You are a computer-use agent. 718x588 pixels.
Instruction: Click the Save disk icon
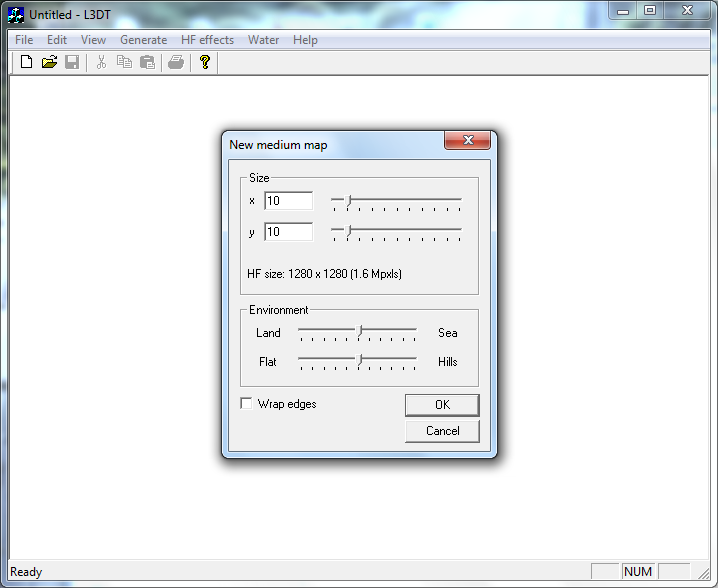point(72,62)
